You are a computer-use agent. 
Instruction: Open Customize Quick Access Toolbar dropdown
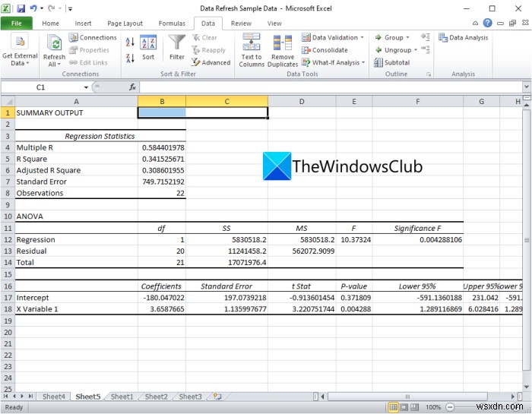[x=70, y=8]
